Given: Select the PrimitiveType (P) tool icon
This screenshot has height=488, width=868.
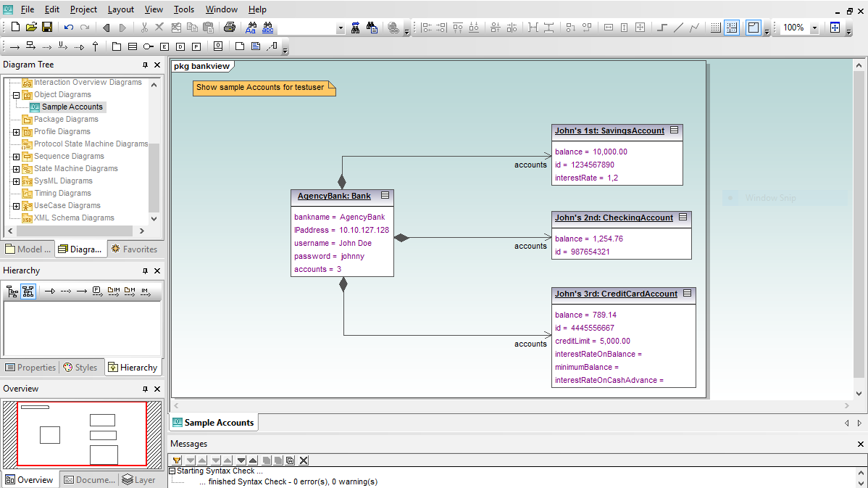Looking at the screenshot, I should point(196,46).
